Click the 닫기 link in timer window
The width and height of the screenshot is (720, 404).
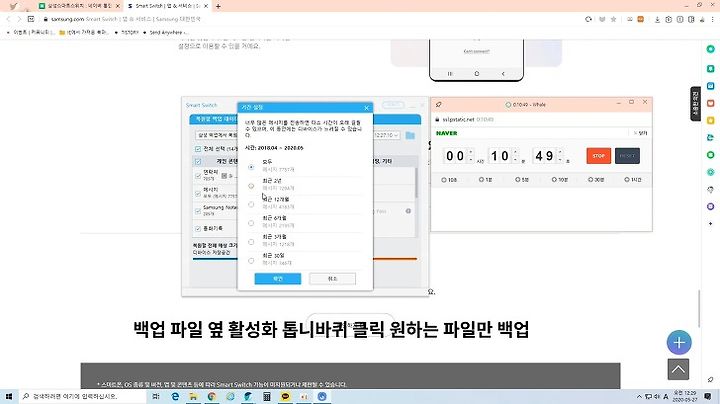tap(641, 133)
